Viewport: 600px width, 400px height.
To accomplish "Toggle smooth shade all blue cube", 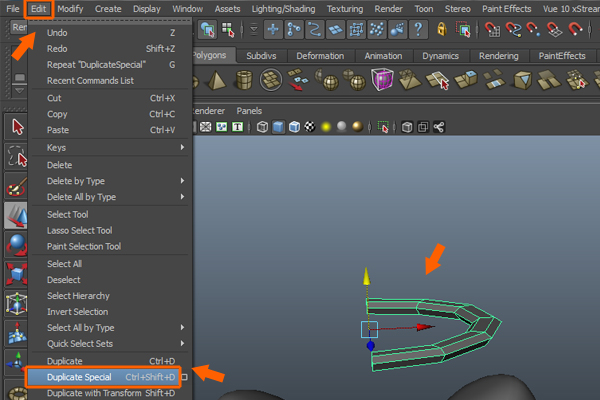I will click(x=278, y=127).
